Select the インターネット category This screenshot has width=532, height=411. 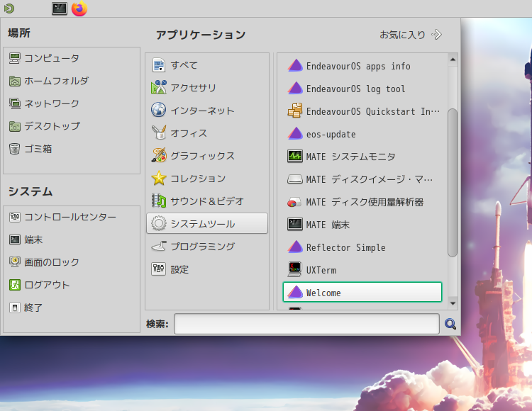pos(207,111)
